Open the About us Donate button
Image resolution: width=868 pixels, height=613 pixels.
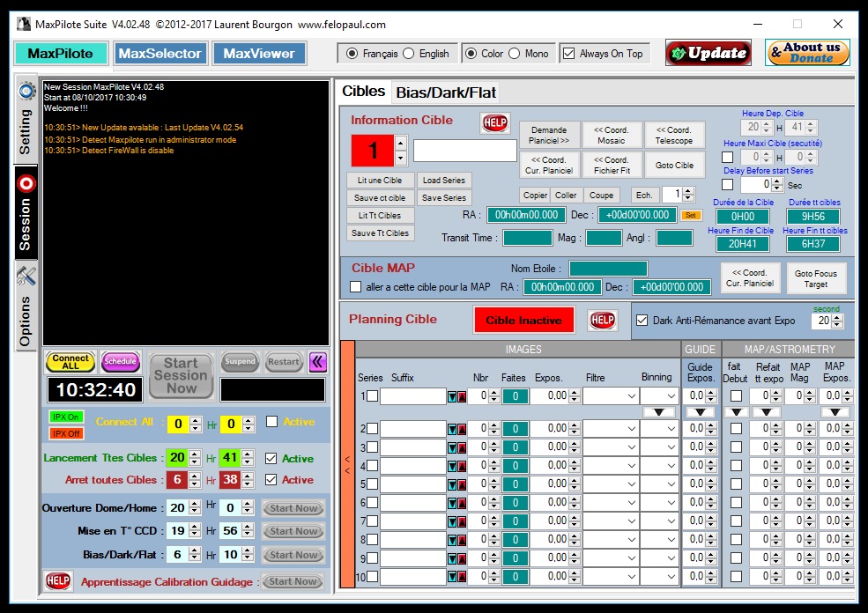(x=808, y=53)
